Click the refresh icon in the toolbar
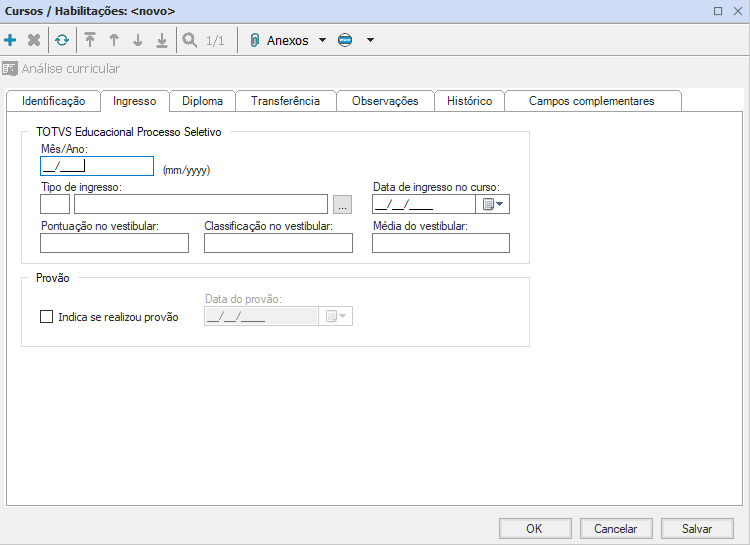The height and width of the screenshot is (545, 750). coord(62,41)
